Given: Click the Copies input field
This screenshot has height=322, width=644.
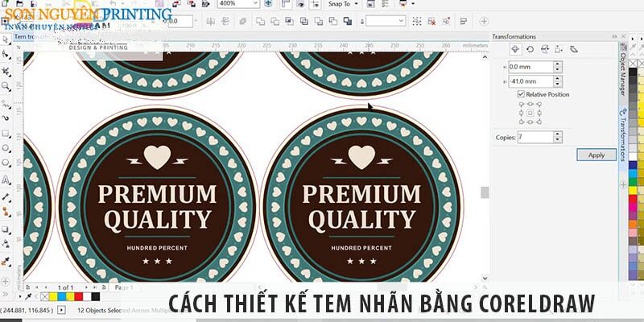Looking at the screenshot, I should (535, 137).
